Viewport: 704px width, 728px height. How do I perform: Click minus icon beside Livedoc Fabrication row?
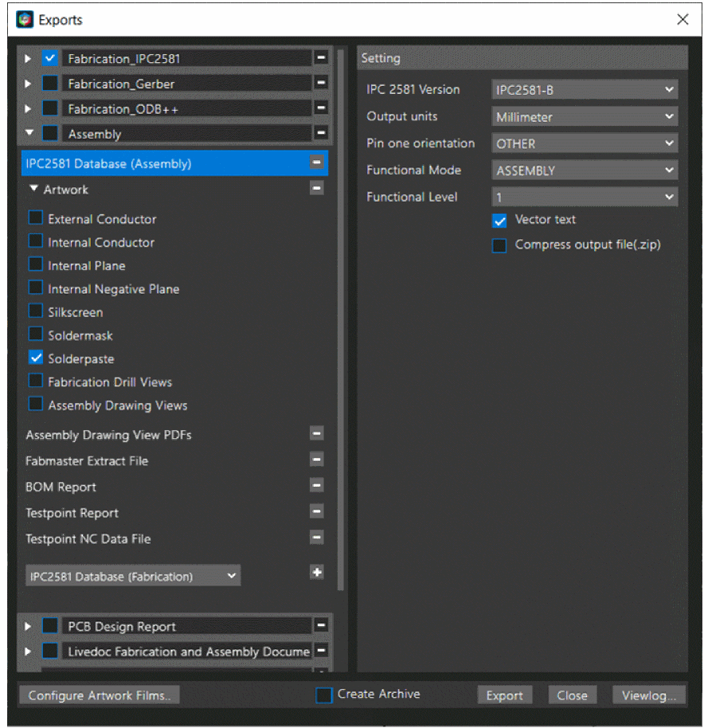click(x=321, y=651)
